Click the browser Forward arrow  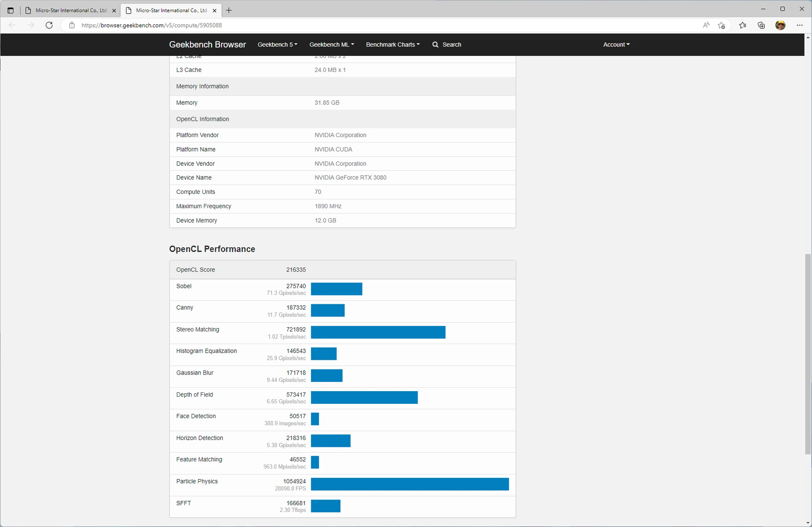tap(30, 25)
